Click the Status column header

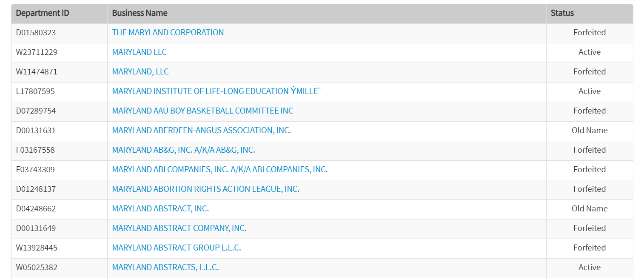click(x=562, y=13)
